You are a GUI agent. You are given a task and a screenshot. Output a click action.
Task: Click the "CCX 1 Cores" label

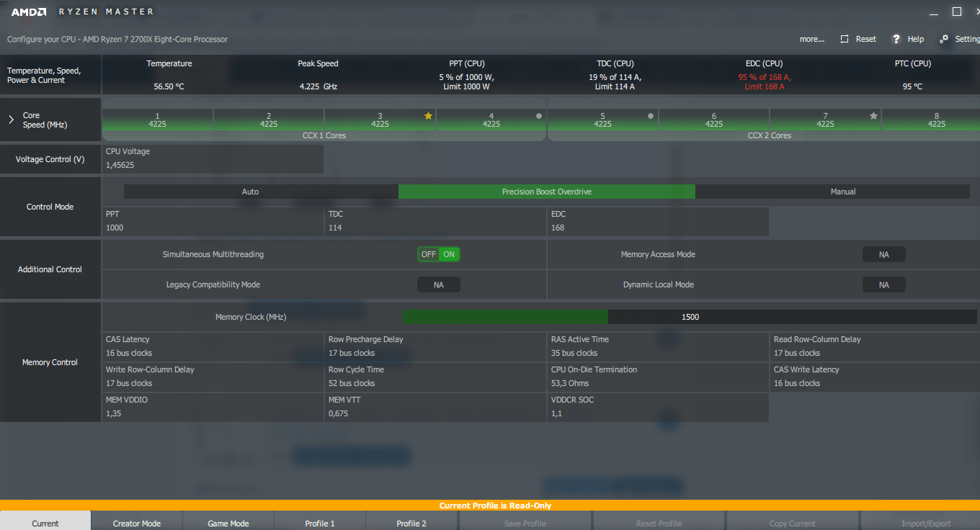pos(324,135)
